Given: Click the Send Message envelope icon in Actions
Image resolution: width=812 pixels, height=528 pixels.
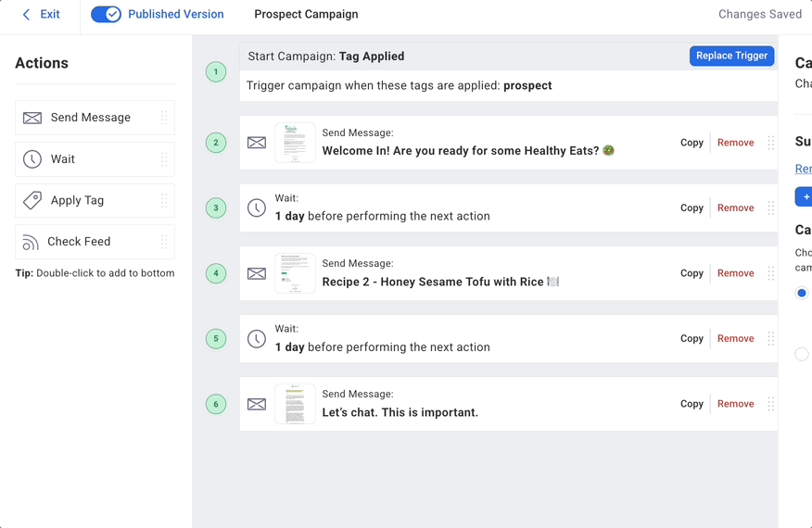Looking at the screenshot, I should pos(32,118).
